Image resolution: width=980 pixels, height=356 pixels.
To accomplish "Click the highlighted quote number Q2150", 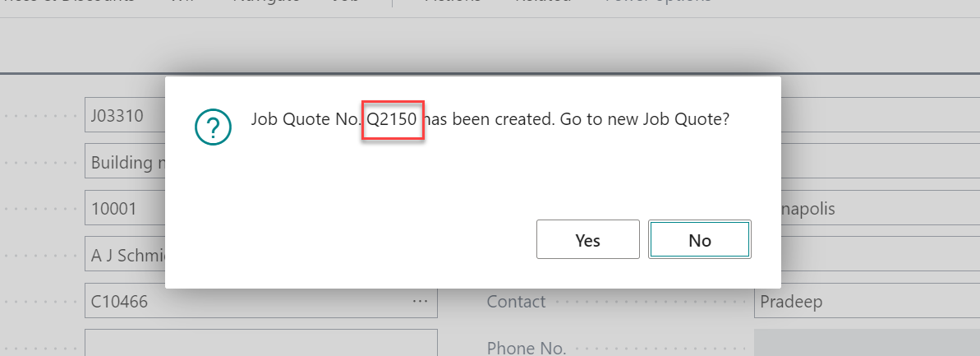I will [x=392, y=120].
